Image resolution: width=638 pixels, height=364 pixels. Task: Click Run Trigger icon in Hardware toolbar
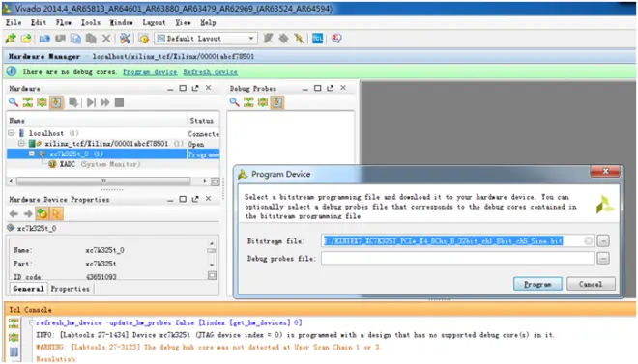tap(91, 102)
